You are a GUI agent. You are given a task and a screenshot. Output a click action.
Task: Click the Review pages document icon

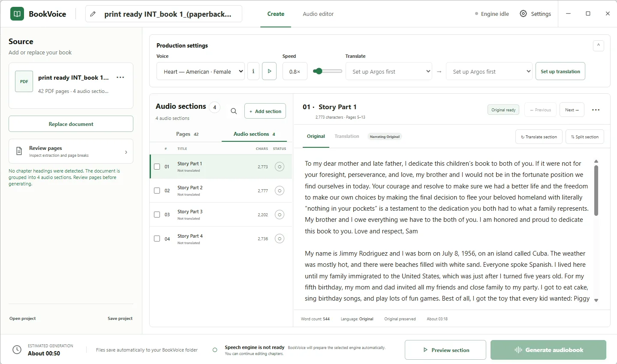[19, 151]
